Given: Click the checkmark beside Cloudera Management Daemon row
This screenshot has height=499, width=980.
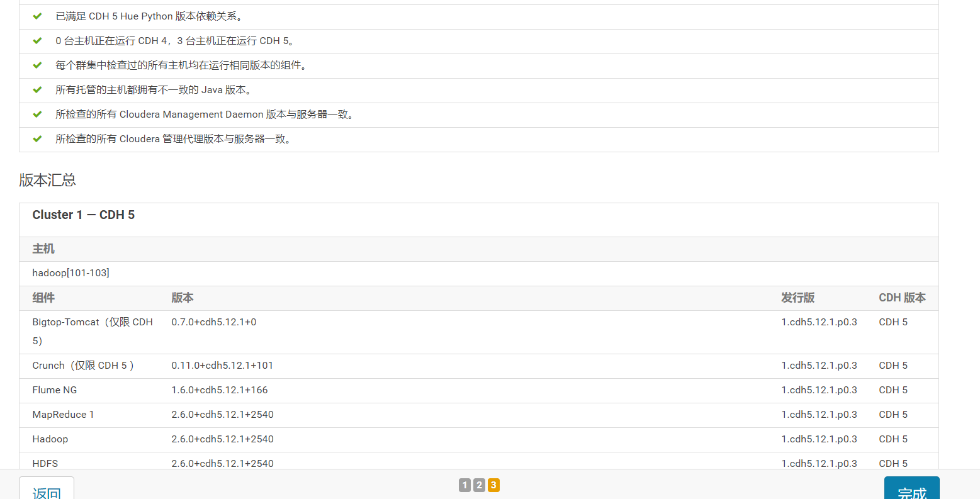Looking at the screenshot, I should pos(37,115).
